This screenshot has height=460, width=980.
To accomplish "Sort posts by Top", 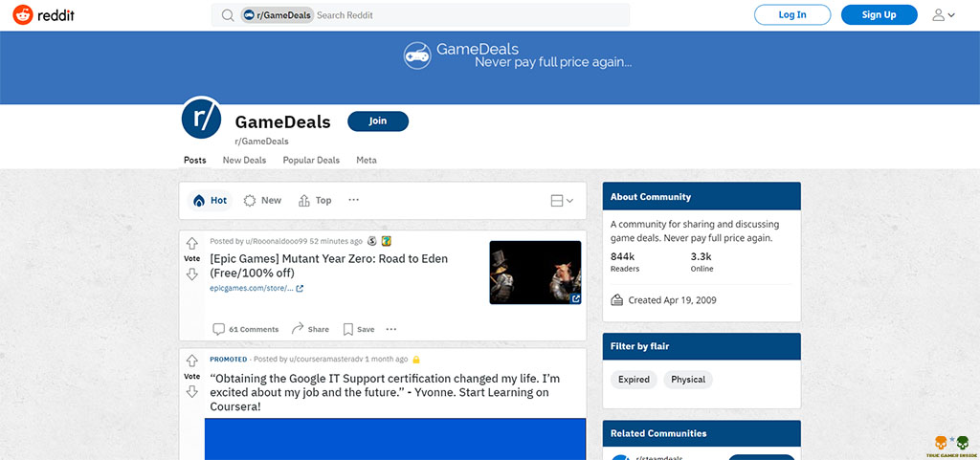I will (x=315, y=201).
